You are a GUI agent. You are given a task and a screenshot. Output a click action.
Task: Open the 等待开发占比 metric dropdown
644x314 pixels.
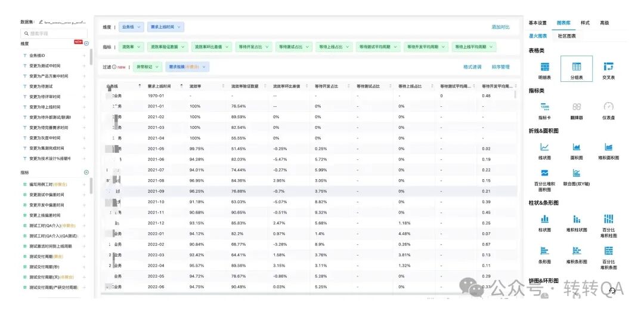pyautogui.click(x=253, y=47)
